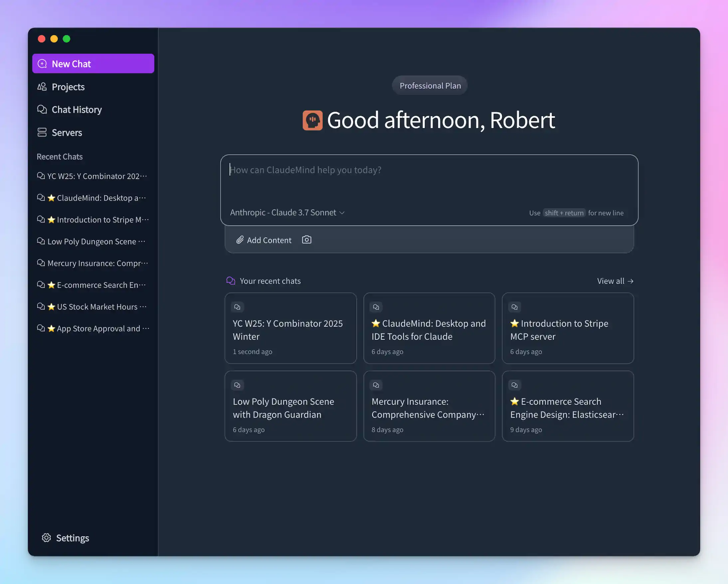Toggle star on Introduction to Stripe MCP server card

515,323
